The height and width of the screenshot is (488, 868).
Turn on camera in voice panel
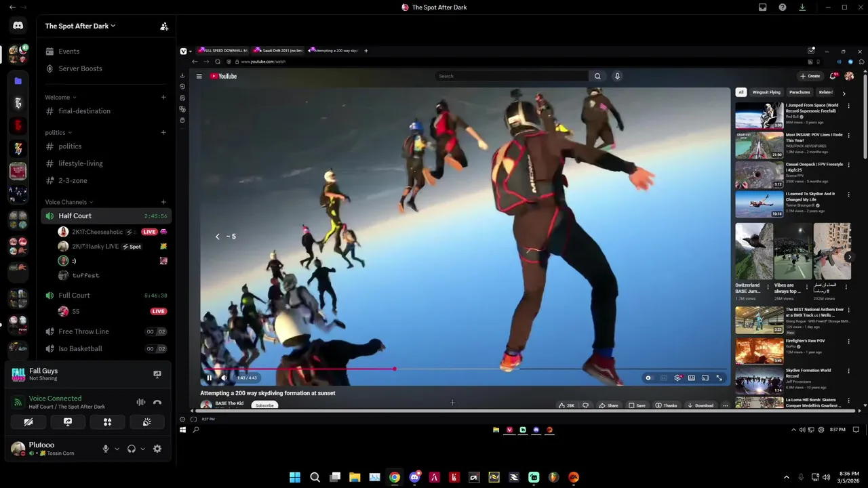pos(28,422)
